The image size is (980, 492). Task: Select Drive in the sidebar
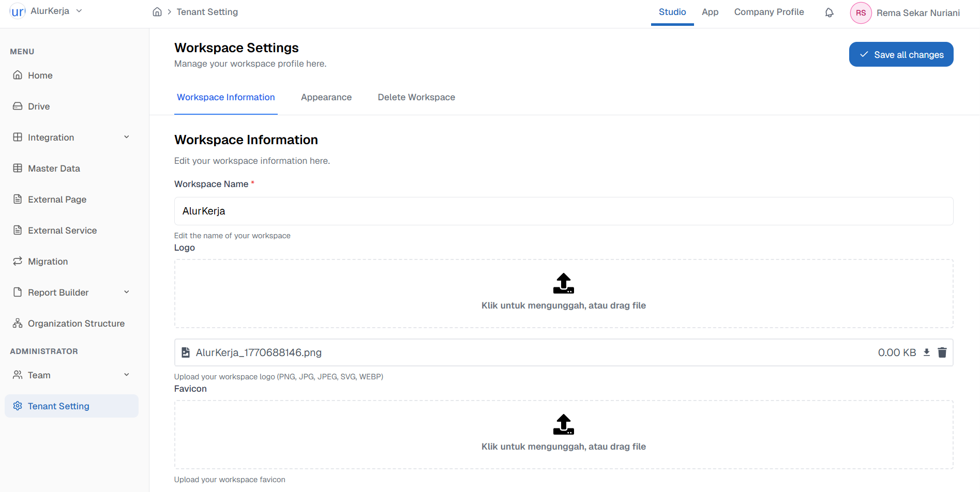pos(39,106)
